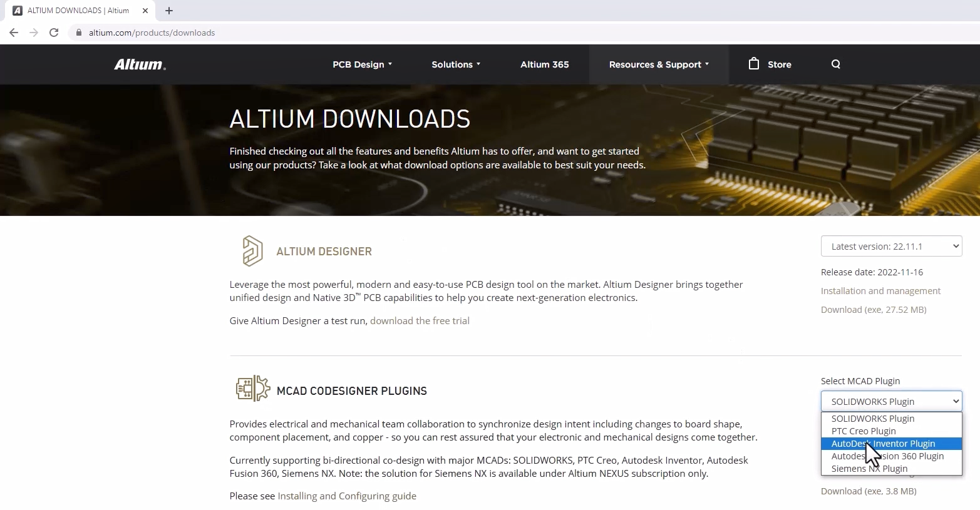
Task: Go to Altium 365 in the navigation
Action: (x=544, y=64)
